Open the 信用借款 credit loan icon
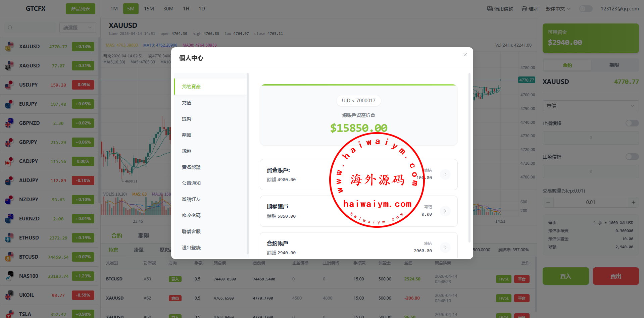 tap(490, 9)
